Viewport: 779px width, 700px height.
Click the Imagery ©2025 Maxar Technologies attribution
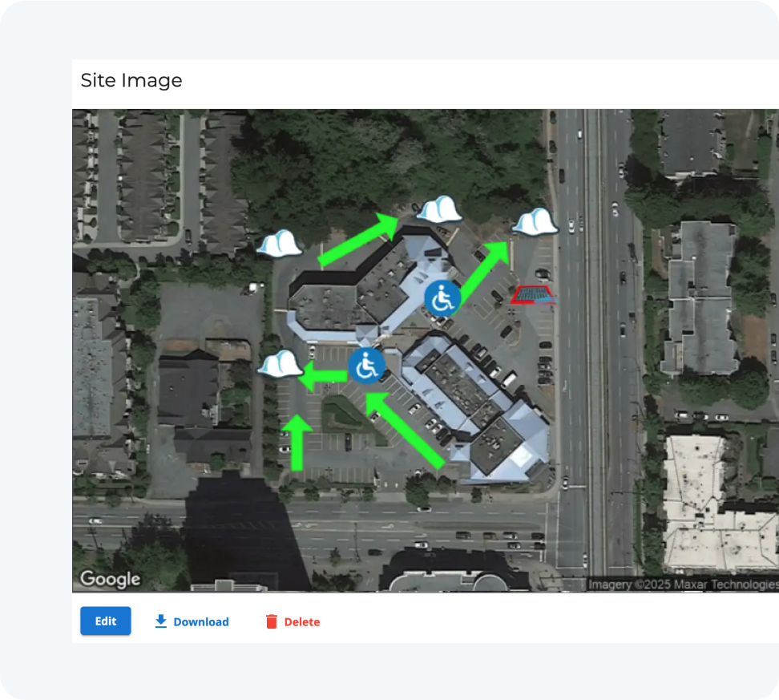click(x=683, y=585)
